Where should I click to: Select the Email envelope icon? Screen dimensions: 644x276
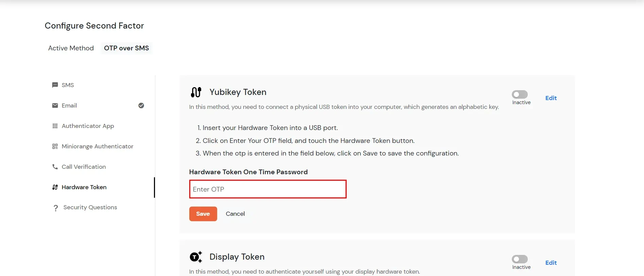(x=55, y=105)
